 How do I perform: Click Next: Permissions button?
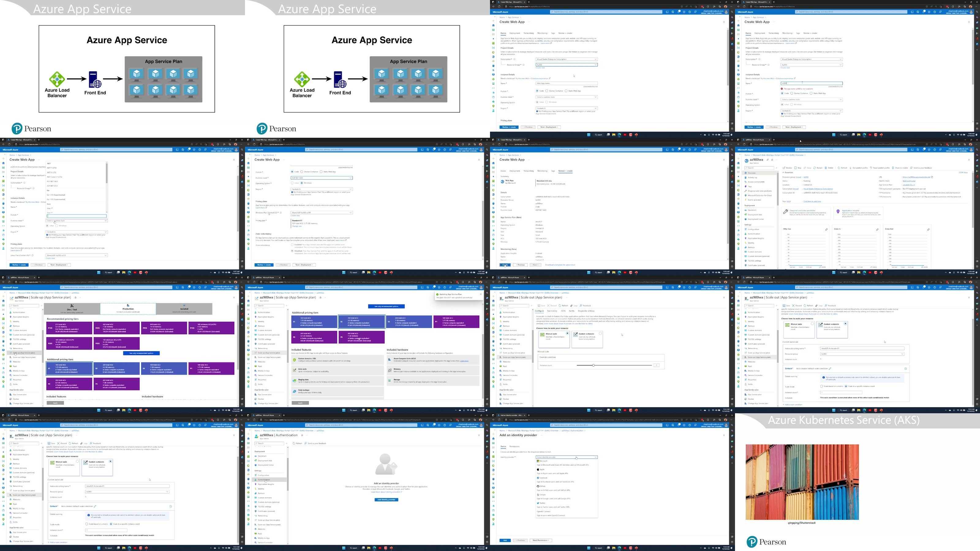pos(541,541)
